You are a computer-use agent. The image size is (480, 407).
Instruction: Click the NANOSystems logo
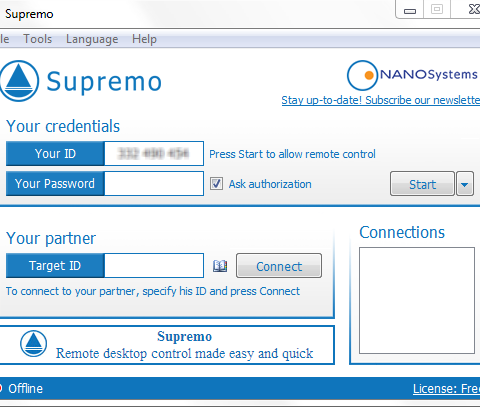click(412, 75)
